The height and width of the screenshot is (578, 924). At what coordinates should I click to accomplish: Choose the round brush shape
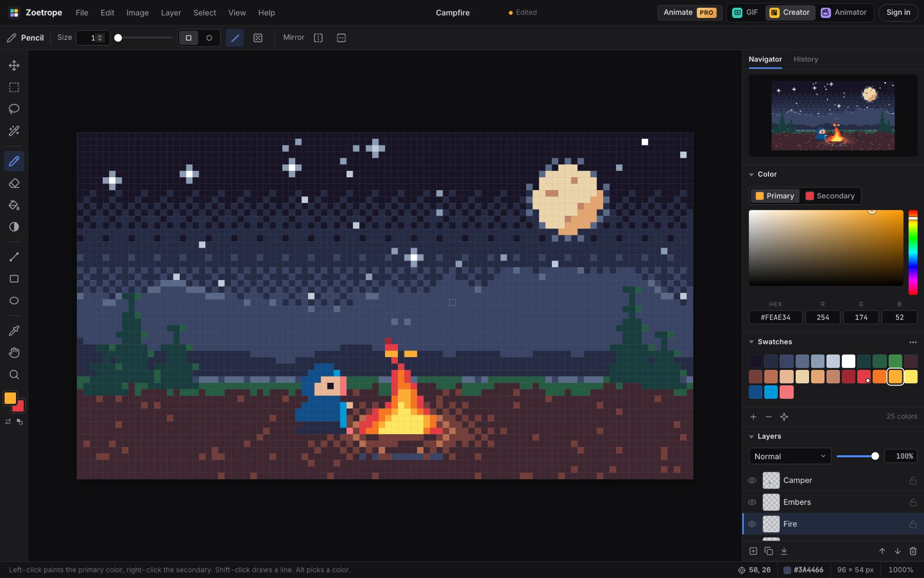point(209,38)
